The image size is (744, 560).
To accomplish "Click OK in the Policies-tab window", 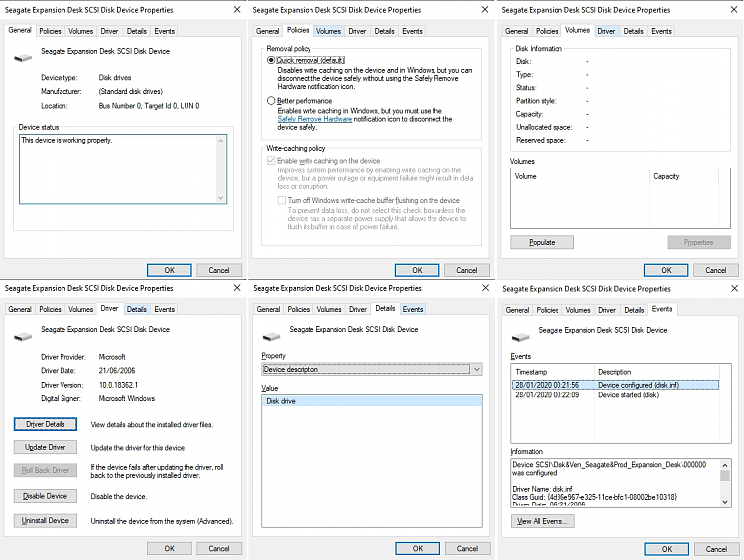I will pos(417,270).
